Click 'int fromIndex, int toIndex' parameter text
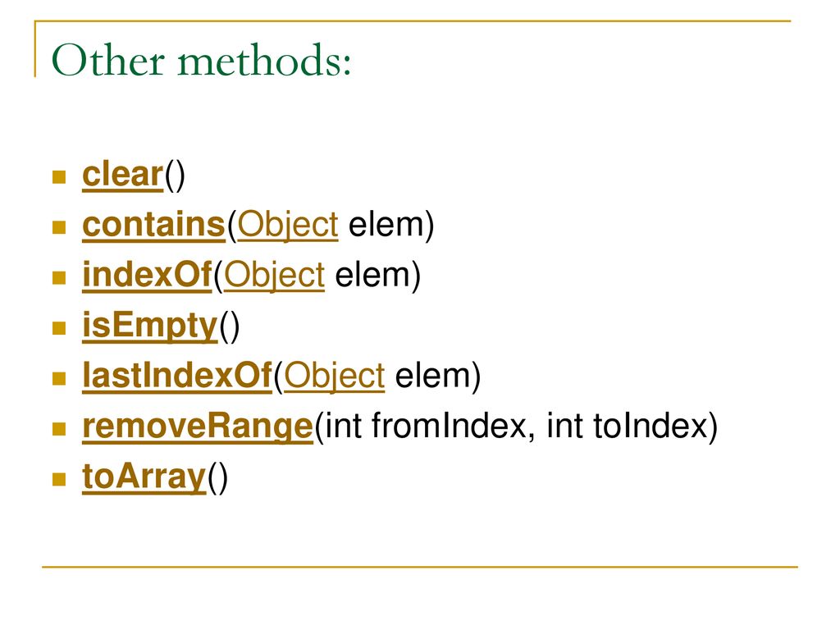Screen dimensions: 840x630 (x=521, y=427)
